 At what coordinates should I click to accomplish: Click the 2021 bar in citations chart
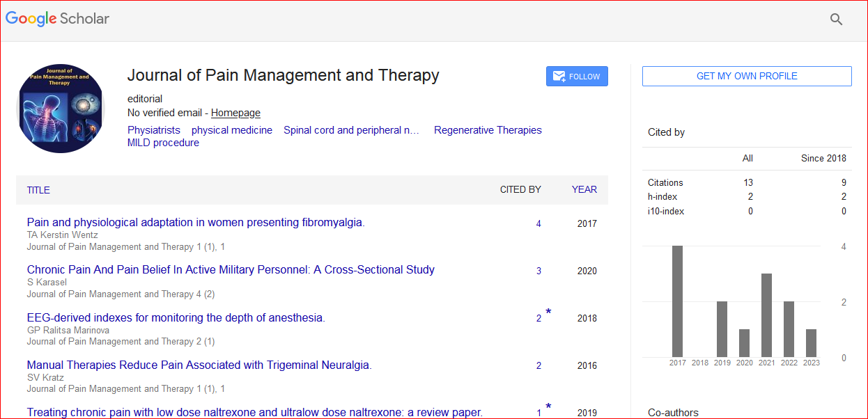pyautogui.click(x=766, y=315)
